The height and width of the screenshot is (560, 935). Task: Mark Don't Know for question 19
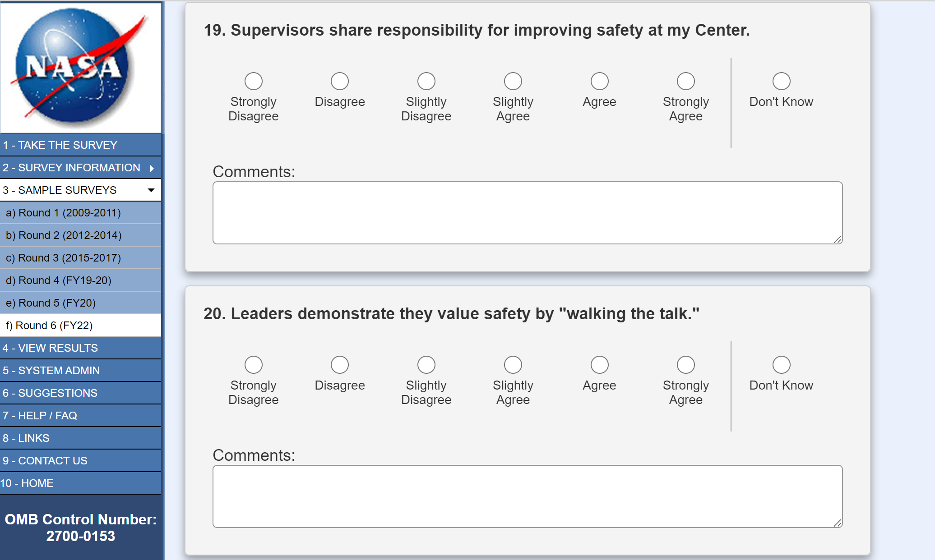[781, 81]
